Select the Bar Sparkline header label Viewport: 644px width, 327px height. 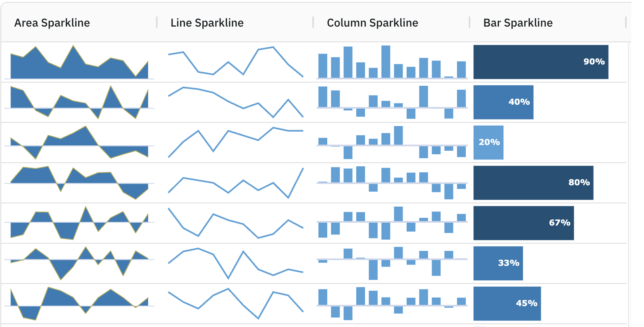point(517,23)
